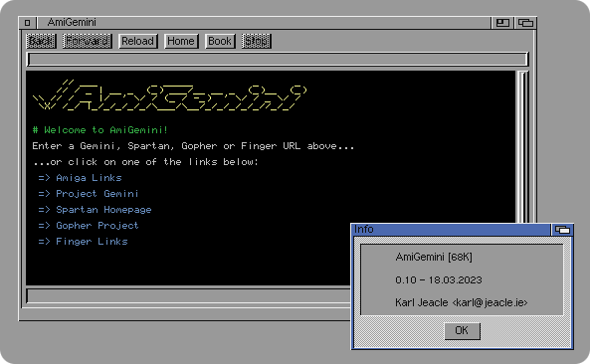Click the 'AmiGemini [68K]' text in Info
The height and width of the screenshot is (364, 590).
(434, 258)
